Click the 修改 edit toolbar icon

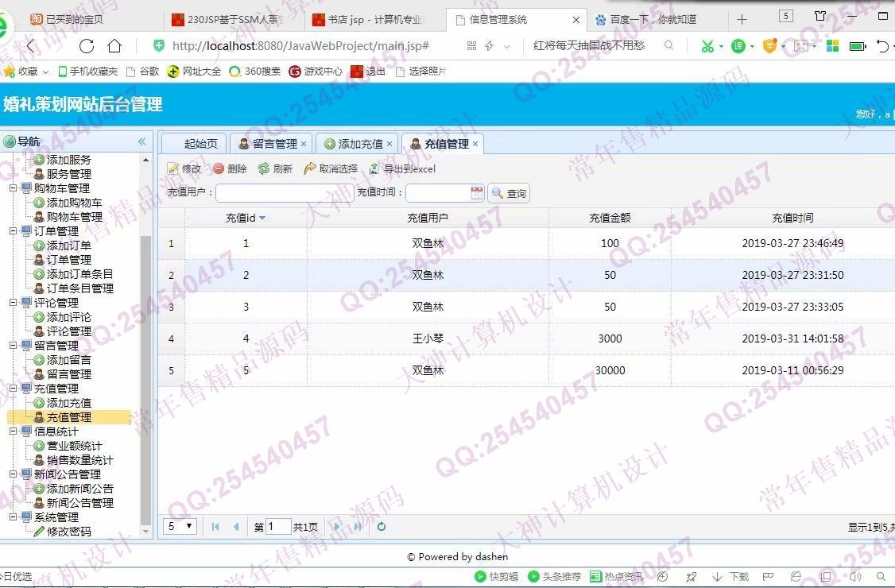click(x=173, y=169)
